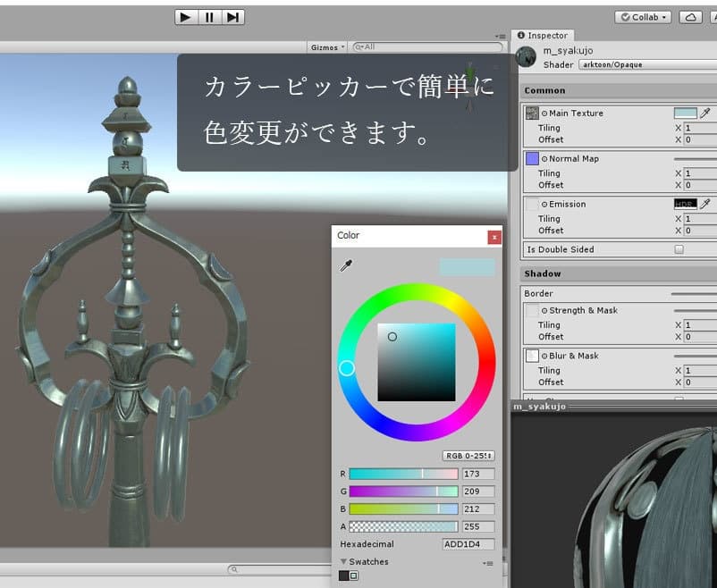
Task: Open the Swatches options menu icon
Action: point(487,563)
